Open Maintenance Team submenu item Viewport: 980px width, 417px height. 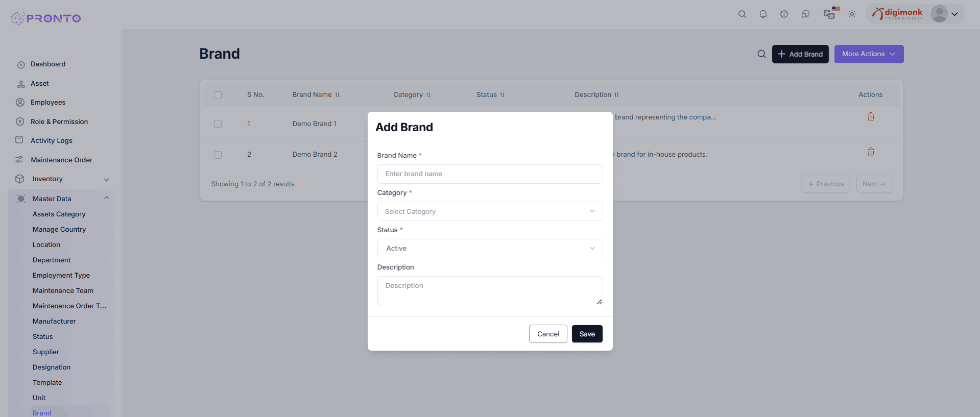click(63, 291)
